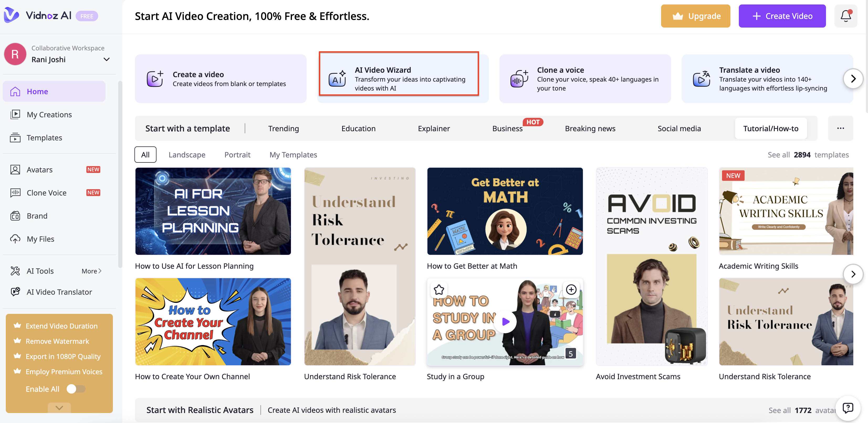Click the Upgrade button

point(696,16)
